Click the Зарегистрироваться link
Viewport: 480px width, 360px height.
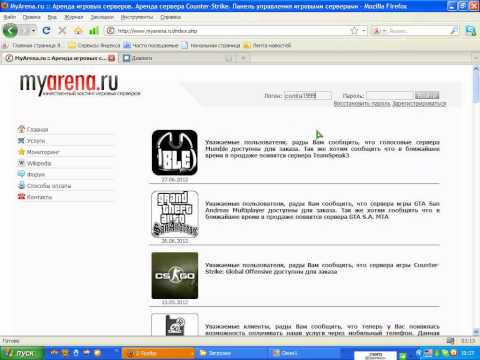(419, 104)
